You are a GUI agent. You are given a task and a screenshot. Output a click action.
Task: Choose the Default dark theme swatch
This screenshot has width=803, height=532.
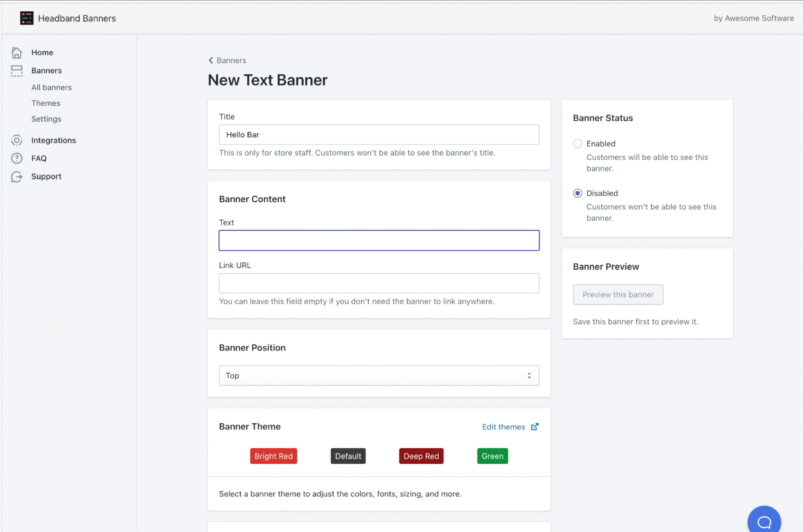(348, 456)
